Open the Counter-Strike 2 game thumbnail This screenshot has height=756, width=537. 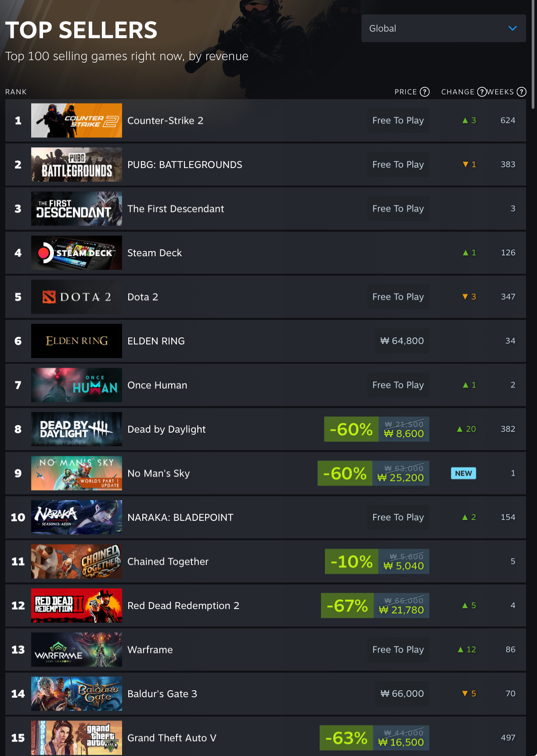[76, 121]
